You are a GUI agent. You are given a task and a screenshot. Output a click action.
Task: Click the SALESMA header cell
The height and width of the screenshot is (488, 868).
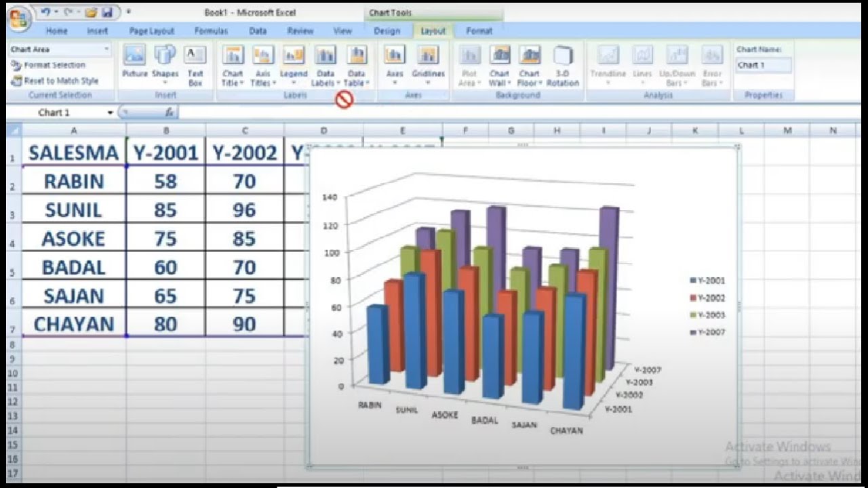click(73, 153)
